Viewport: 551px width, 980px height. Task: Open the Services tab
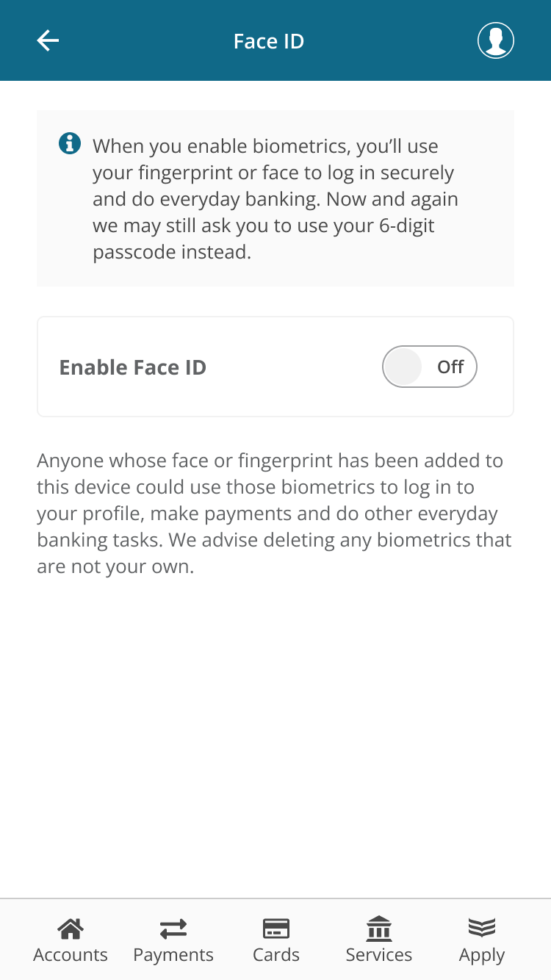tap(378, 939)
